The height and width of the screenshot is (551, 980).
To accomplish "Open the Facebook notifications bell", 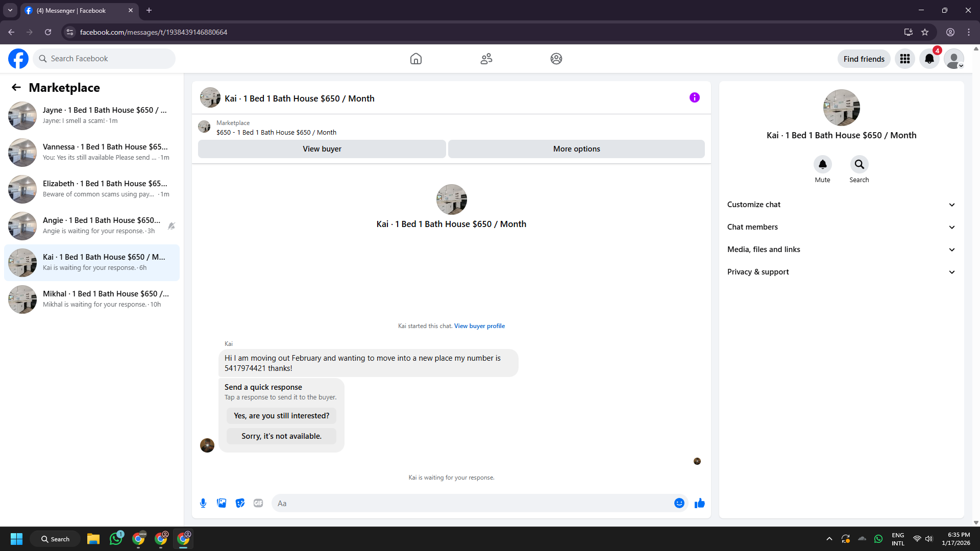I will click(x=929, y=59).
